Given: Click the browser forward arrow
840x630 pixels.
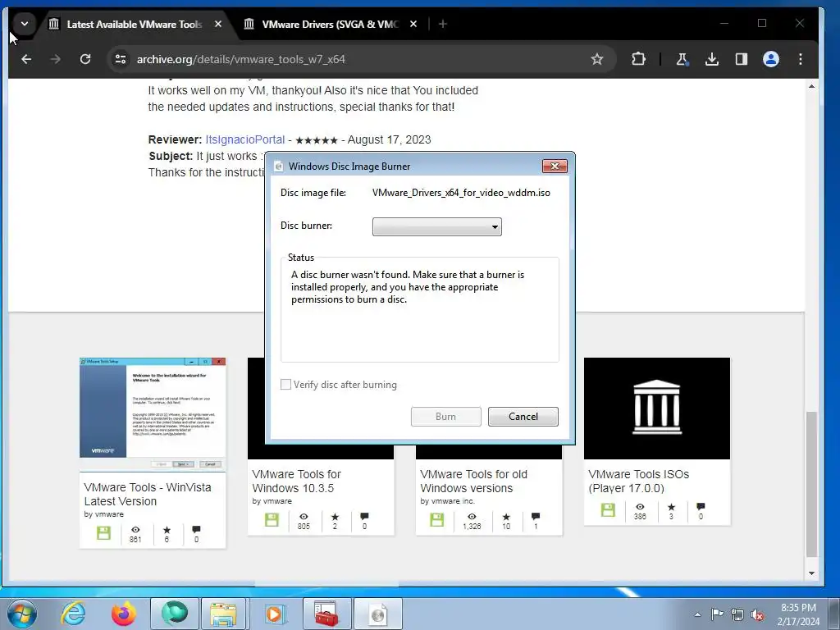Looking at the screenshot, I should [55, 59].
